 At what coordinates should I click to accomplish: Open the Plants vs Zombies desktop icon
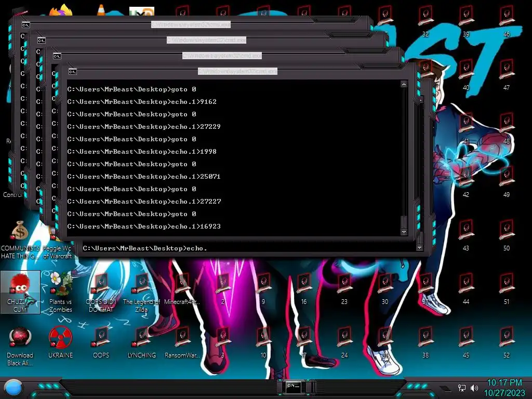click(60, 292)
